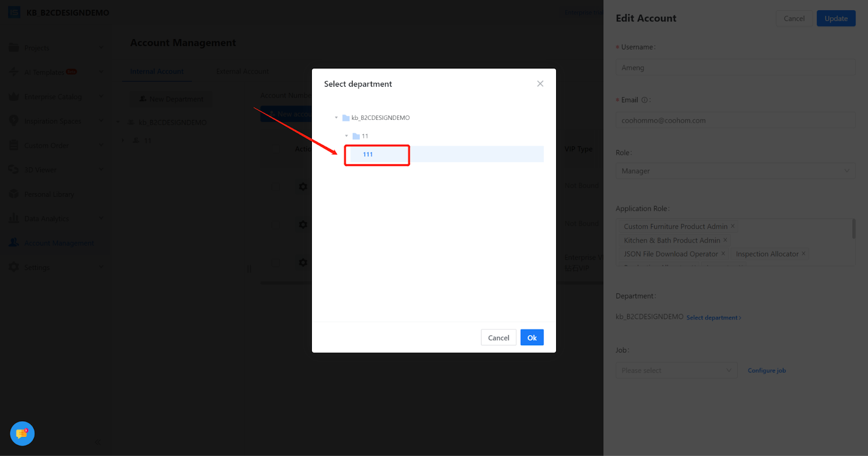This screenshot has height=456, width=868.
Task: Collapse the sidebar with the double-arrow icon
Action: pos(98,442)
